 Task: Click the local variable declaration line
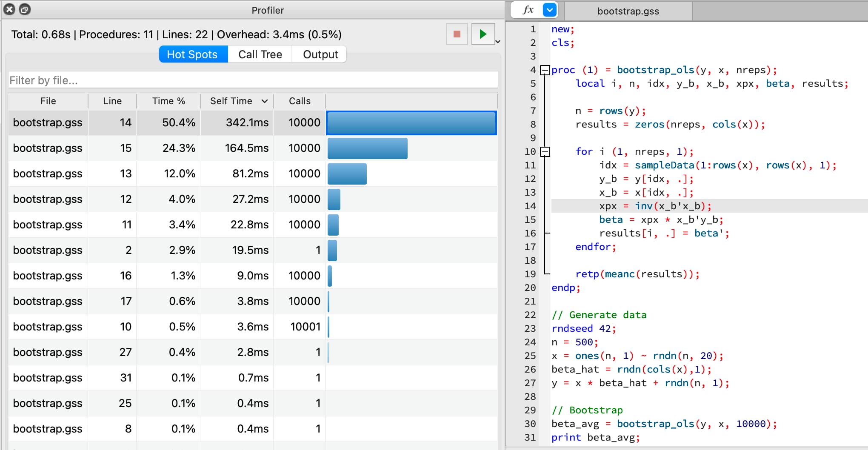pos(712,84)
